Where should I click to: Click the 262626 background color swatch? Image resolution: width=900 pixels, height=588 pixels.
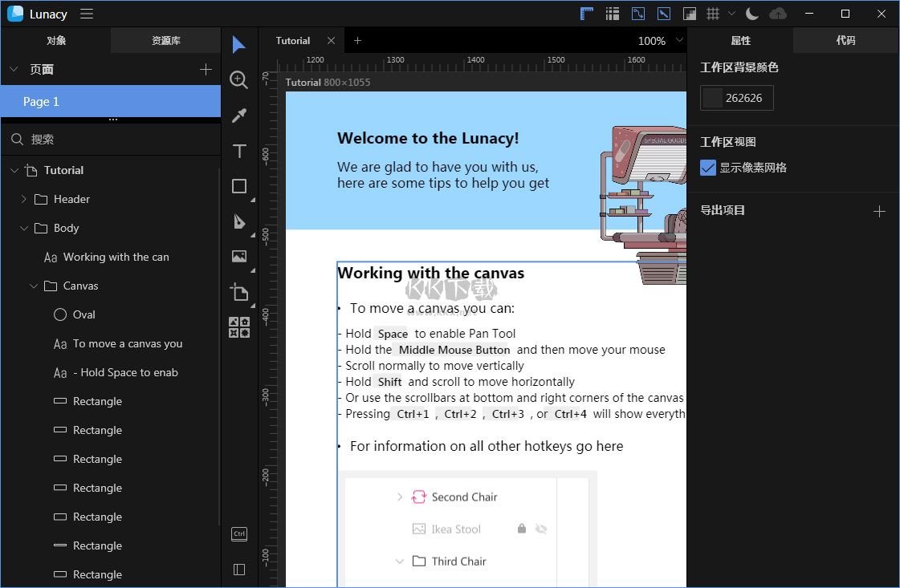712,98
